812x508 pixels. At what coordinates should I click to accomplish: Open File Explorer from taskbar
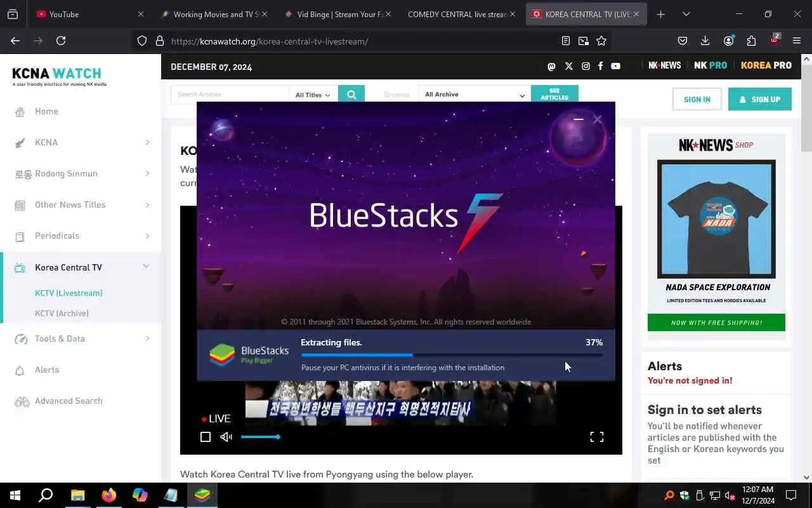point(77,495)
